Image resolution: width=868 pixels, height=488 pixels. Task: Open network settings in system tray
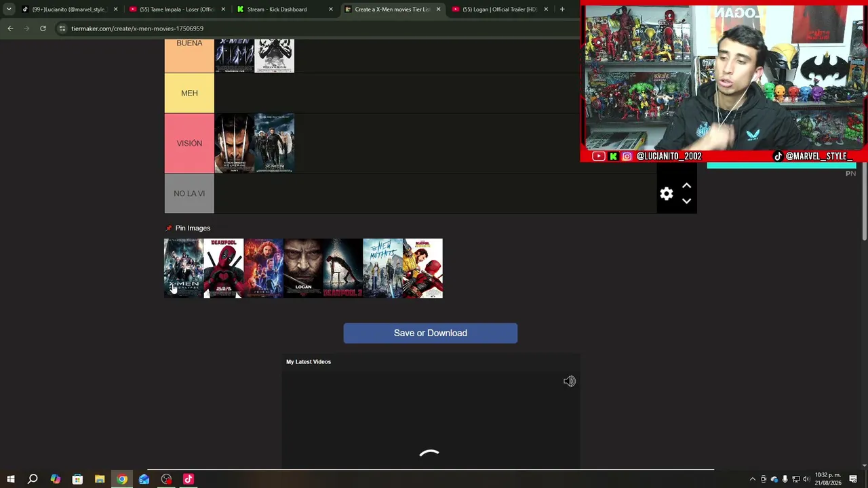point(796,479)
